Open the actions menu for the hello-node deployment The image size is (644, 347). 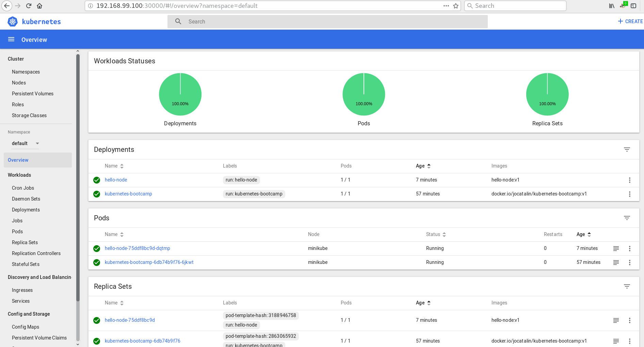point(629,180)
